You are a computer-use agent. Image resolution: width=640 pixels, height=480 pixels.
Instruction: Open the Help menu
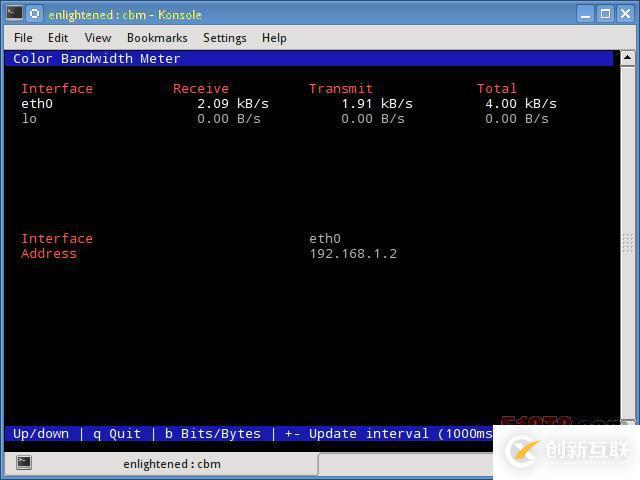[274, 38]
